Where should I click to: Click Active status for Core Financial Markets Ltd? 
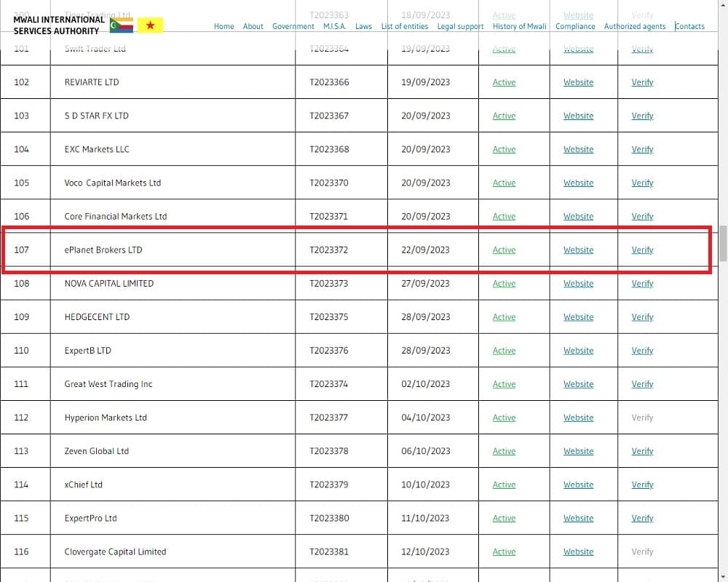click(x=504, y=216)
